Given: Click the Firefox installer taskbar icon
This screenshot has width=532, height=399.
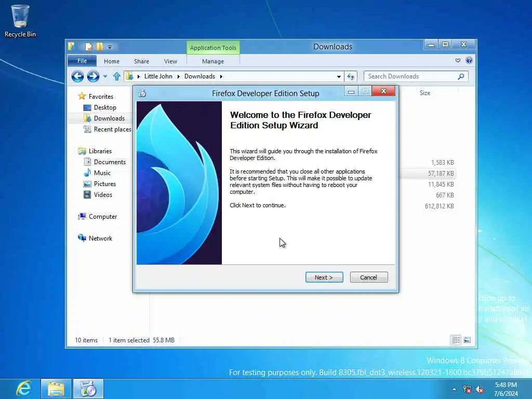Looking at the screenshot, I should [x=88, y=389].
